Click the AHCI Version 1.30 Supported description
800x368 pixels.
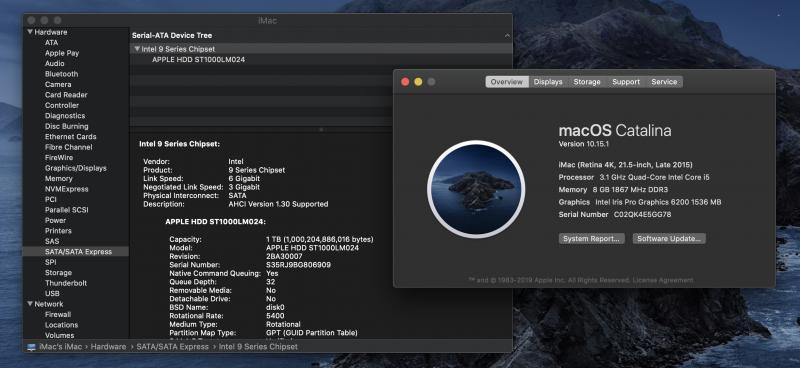click(278, 204)
